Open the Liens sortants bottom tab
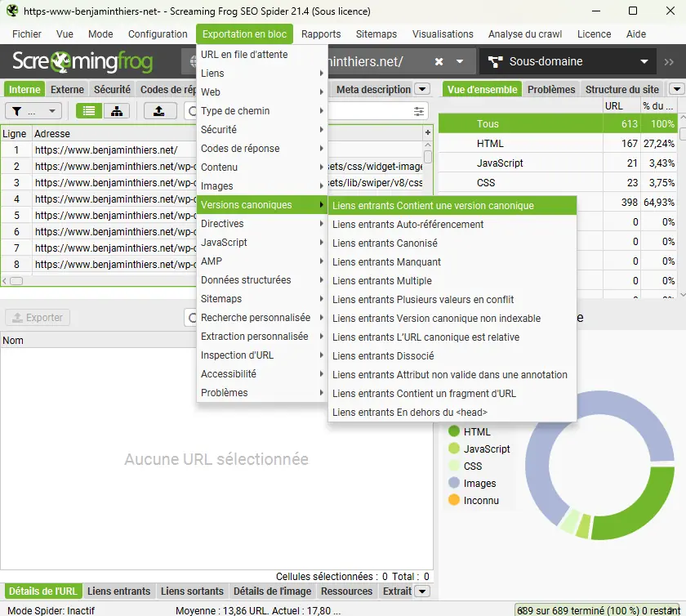The image size is (686, 616). 192,591
